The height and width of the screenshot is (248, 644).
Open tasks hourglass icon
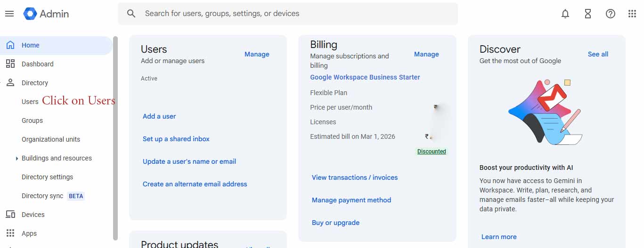pyautogui.click(x=588, y=14)
